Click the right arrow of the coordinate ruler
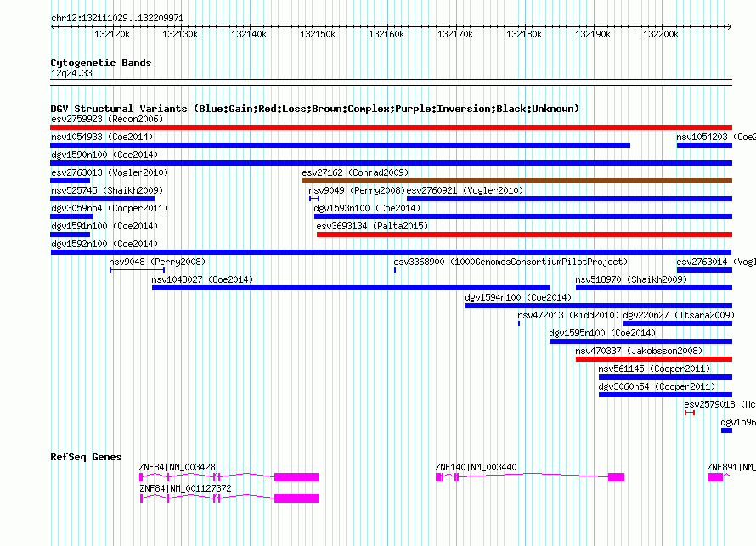Image resolution: width=756 pixels, height=546 pixels. coord(730,26)
